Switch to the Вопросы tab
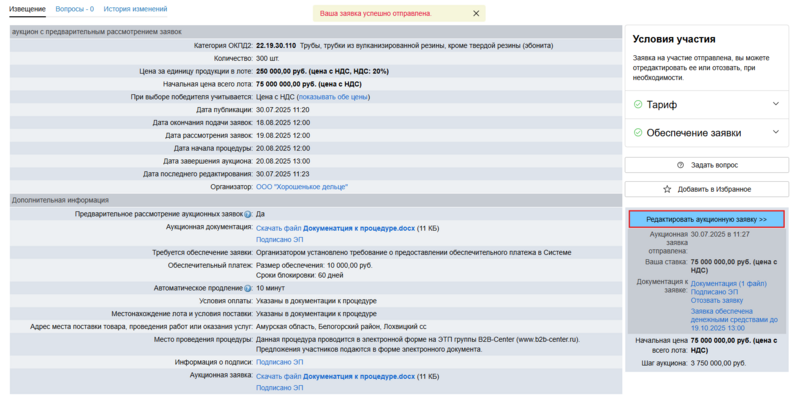This screenshot has width=800, height=404. pos(74,9)
